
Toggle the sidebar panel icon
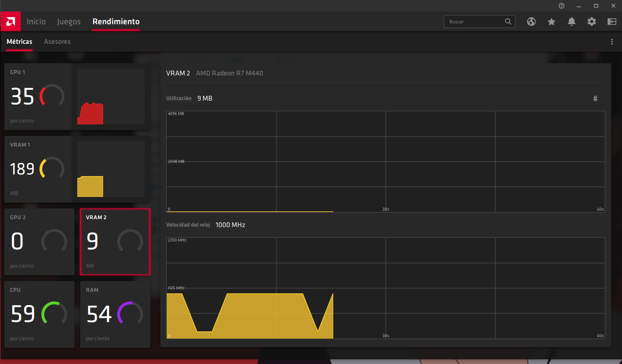(612, 22)
